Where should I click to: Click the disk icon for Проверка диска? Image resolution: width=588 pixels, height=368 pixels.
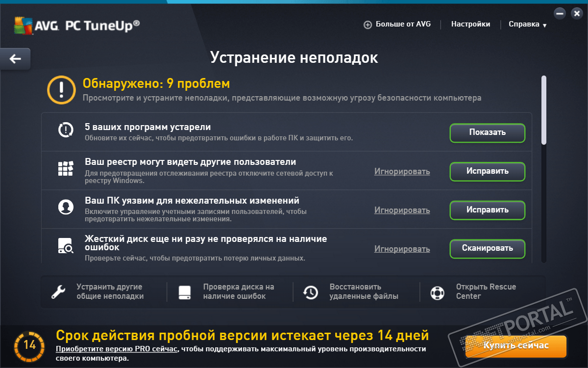coord(185,292)
